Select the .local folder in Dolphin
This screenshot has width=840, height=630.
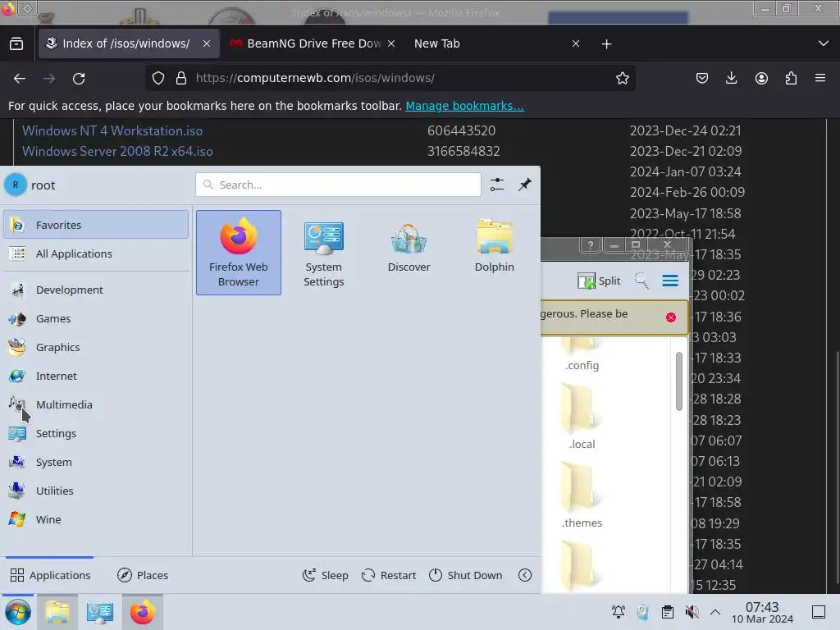582,418
